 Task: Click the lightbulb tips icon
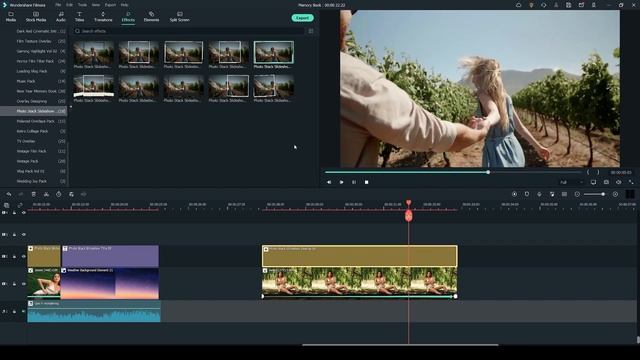tap(531, 5)
